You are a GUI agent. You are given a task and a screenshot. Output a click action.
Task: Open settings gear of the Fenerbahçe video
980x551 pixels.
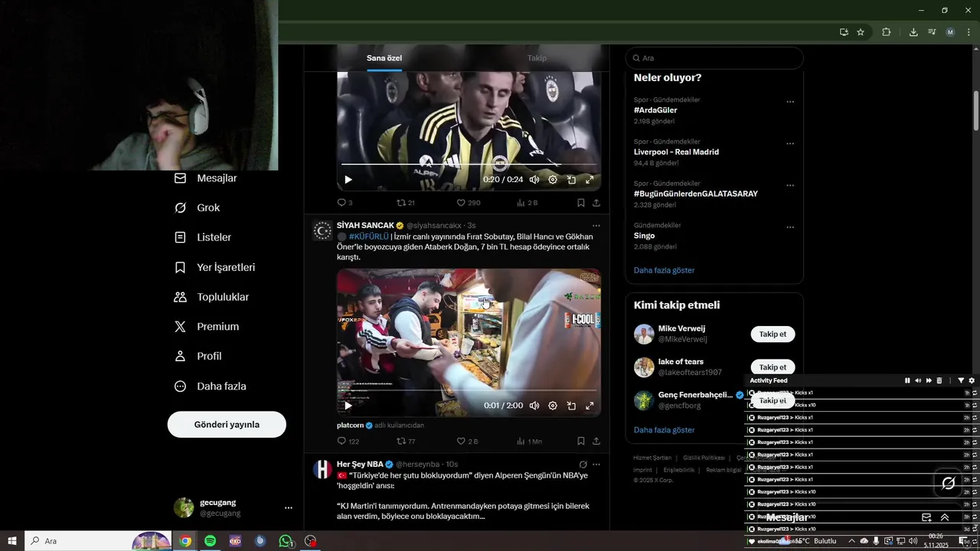point(553,180)
